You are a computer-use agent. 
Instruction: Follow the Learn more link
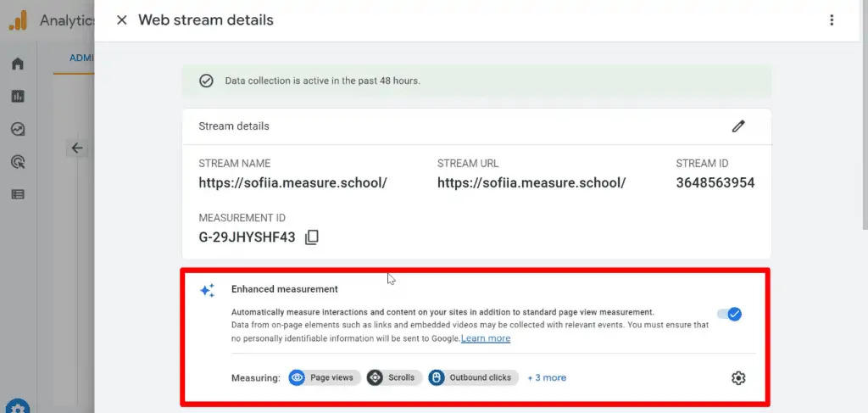tap(486, 338)
